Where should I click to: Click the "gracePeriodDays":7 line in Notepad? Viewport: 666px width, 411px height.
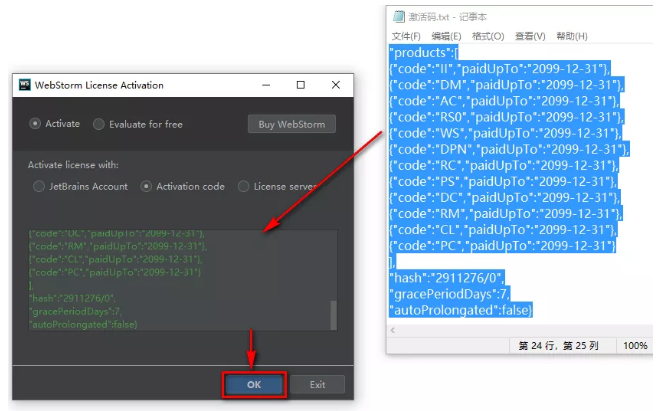pos(449,294)
